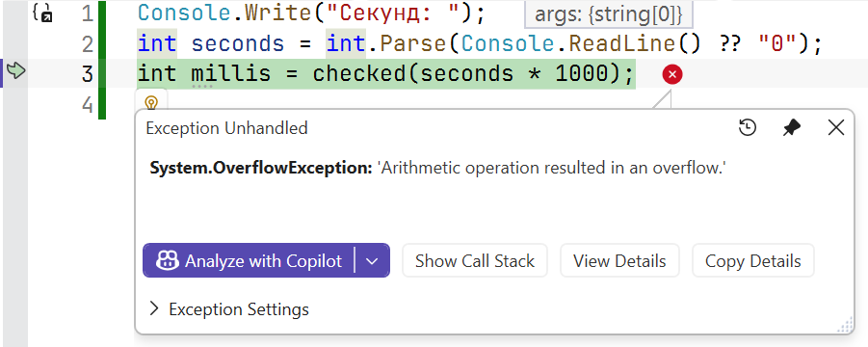
Task: Click 'Write' method on line 1
Action: (278, 13)
